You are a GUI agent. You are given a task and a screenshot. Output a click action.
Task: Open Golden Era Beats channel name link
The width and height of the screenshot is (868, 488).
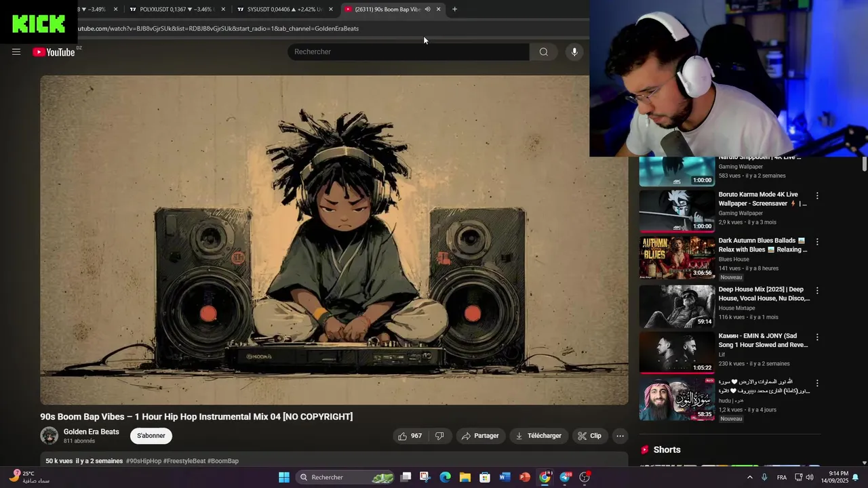coord(92,432)
